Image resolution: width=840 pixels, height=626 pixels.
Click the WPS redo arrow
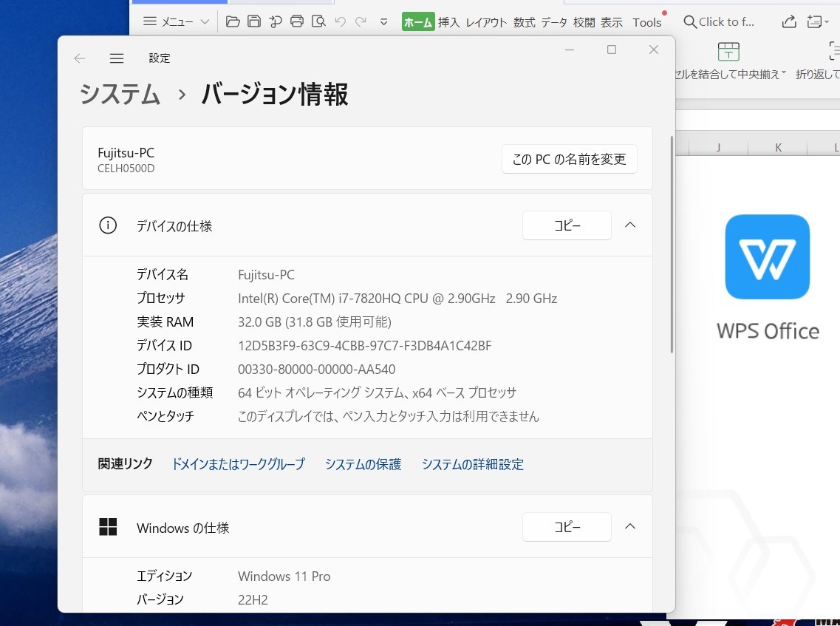[361, 21]
